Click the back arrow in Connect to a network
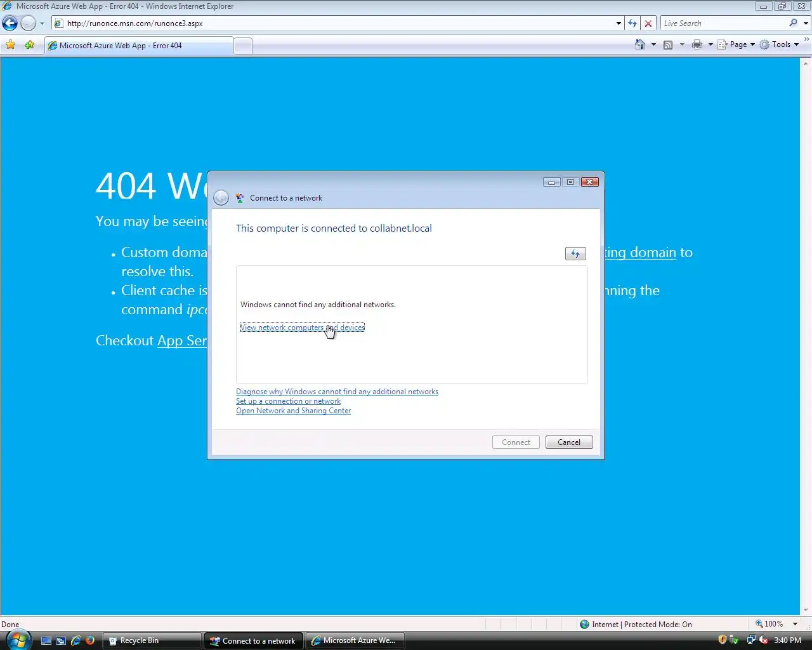 pos(221,198)
